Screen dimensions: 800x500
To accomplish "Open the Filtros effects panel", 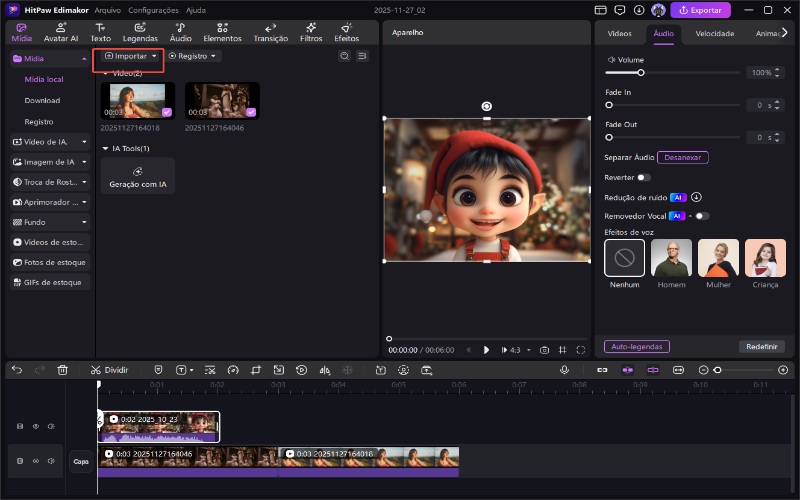I will point(311,32).
